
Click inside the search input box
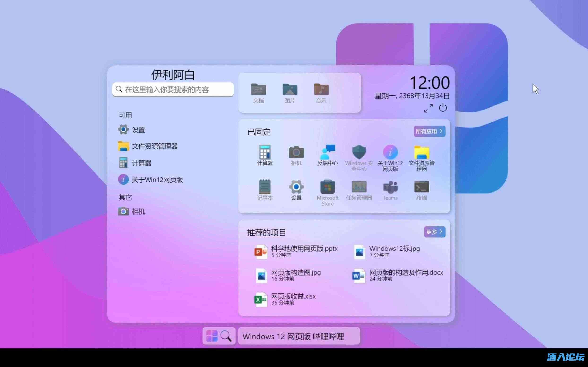pos(173,89)
